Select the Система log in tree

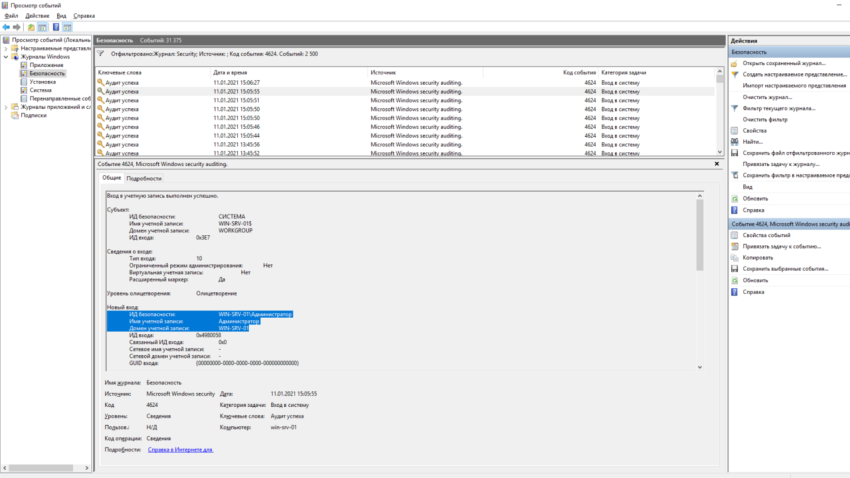(41, 91)
